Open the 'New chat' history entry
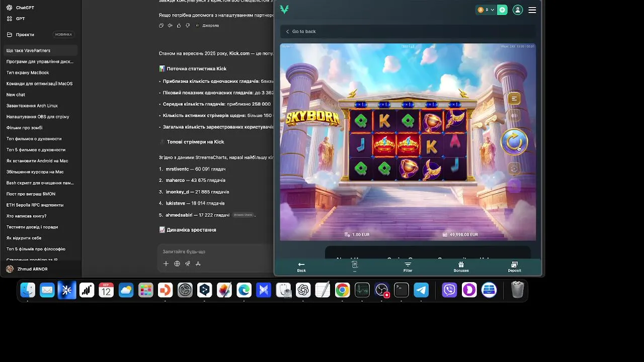Viewport: 644px width, 362px height. (40, 95)
